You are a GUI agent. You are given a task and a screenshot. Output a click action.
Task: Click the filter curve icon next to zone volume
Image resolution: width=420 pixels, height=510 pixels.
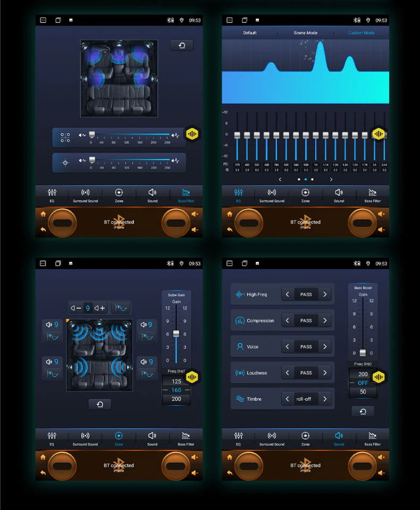[121, 308]
